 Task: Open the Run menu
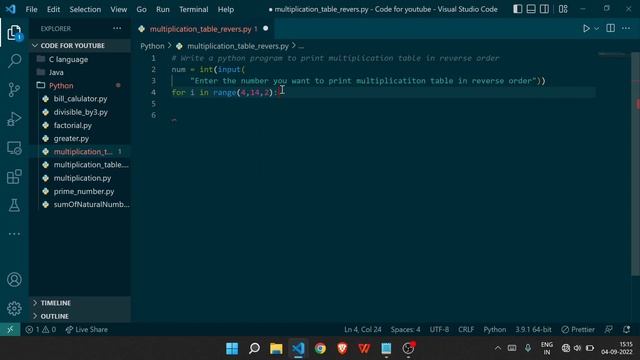coord(162,9)
